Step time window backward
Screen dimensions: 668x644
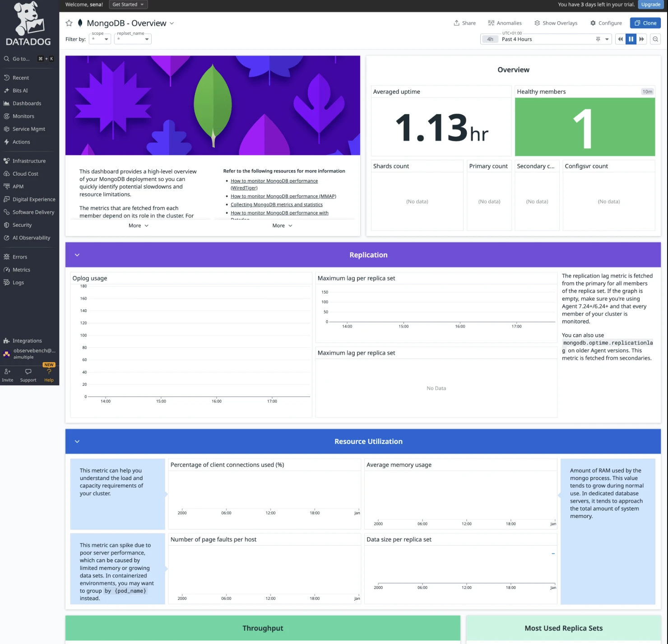[x=621, y=39]
